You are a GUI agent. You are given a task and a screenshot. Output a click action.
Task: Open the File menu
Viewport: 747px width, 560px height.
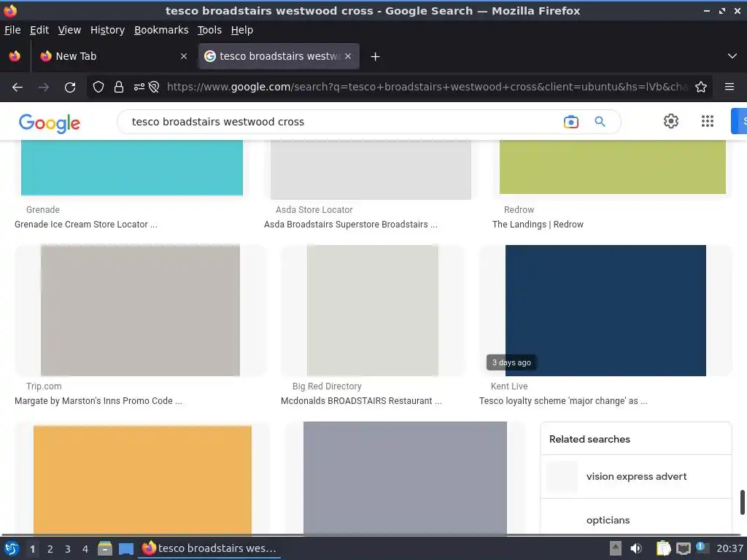[12, 30]
